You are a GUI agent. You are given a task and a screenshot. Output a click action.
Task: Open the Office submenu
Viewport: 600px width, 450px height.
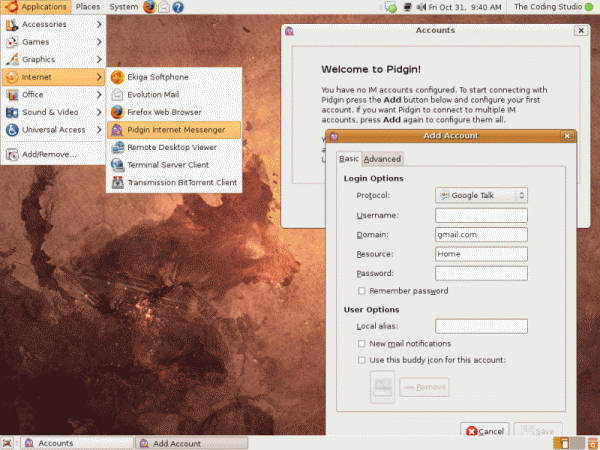tap(53, 95)
